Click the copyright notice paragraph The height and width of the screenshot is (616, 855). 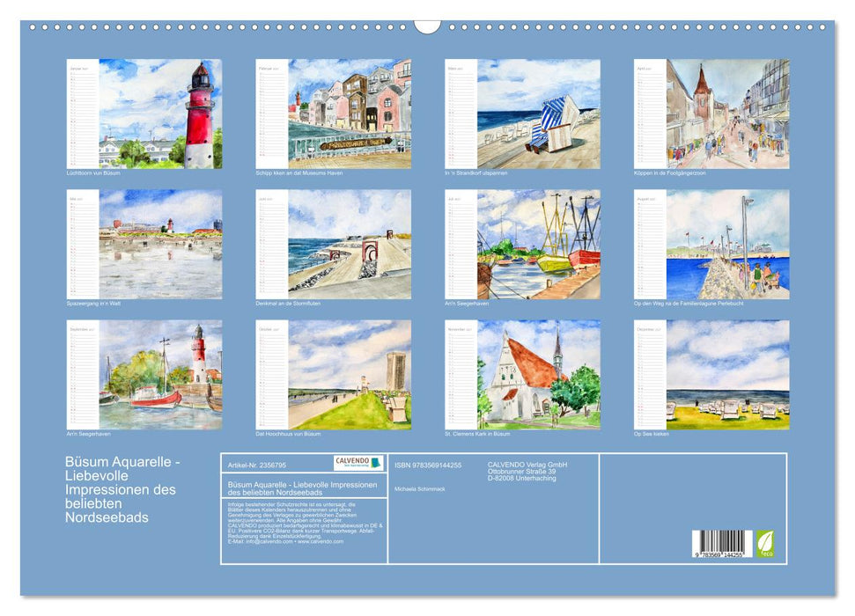(305, 523)
